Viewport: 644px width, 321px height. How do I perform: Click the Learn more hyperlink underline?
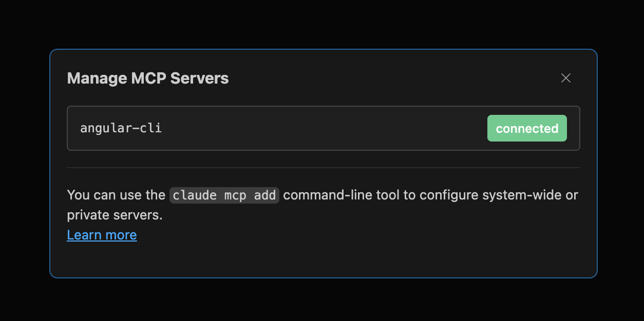click(102, 240)
